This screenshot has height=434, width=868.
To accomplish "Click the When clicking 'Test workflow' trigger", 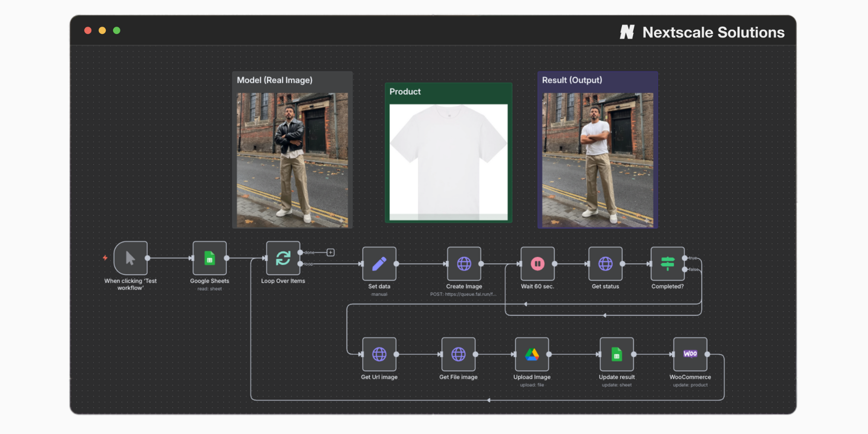I will click(130, 258).
